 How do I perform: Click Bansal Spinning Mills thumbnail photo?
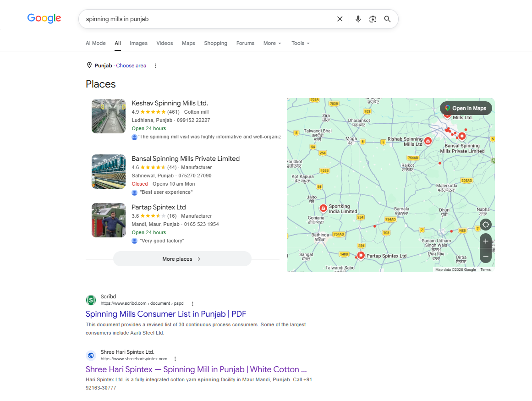coord(109,172)
